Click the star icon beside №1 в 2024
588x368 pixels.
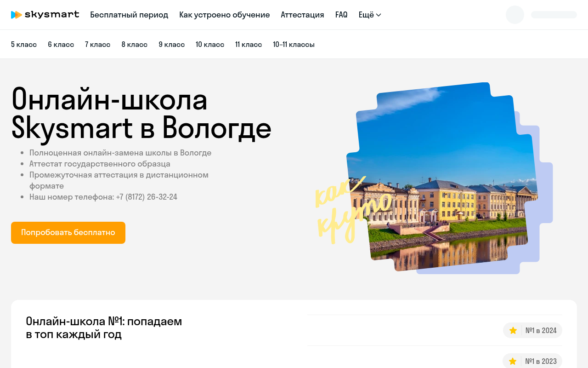click(513, 330)
